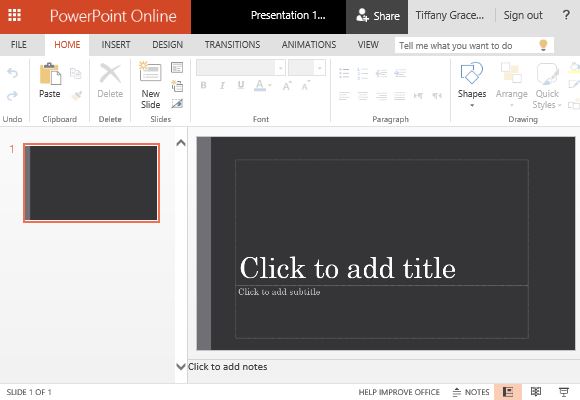Viewport: 580px width, 400px height.
Task: Click HELP IMPROVE OFFICE link
Action: (x=399, y=392)
